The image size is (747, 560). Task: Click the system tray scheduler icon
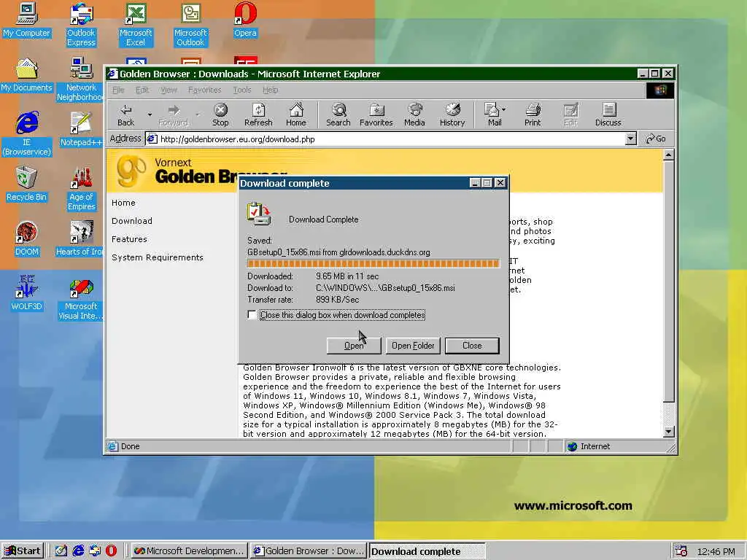681,551
